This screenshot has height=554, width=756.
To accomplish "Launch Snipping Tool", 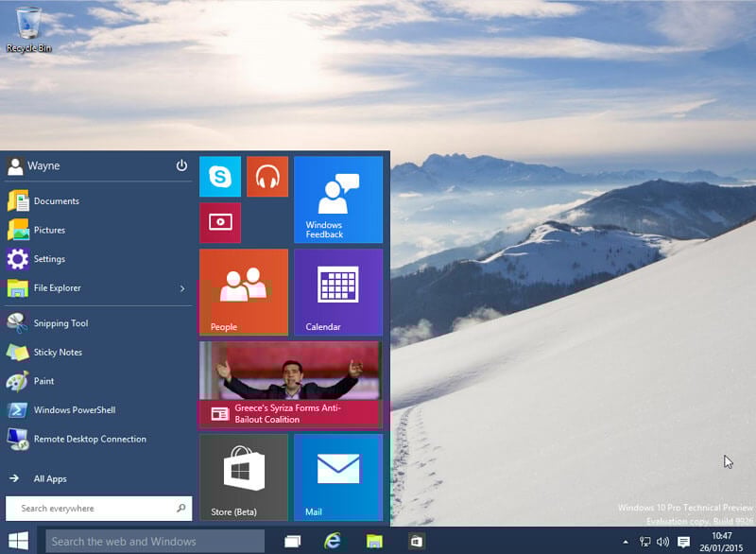I will [98, 323].
